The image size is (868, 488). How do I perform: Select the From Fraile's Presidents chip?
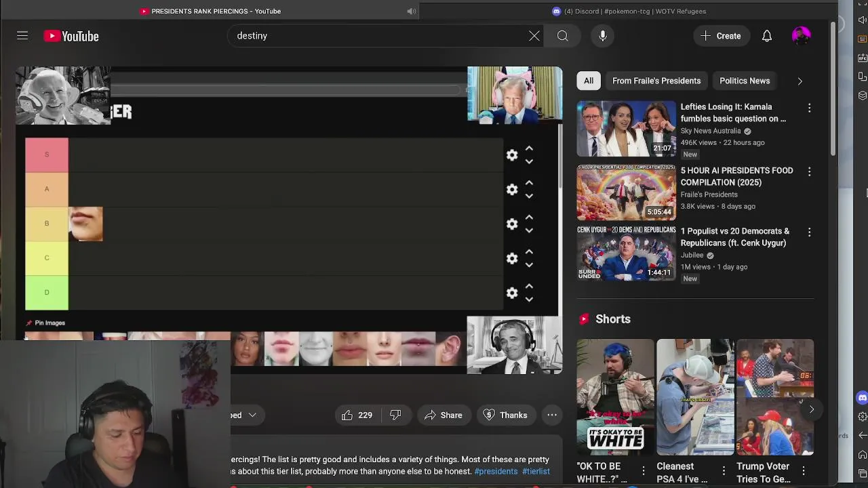coord(656,81)
